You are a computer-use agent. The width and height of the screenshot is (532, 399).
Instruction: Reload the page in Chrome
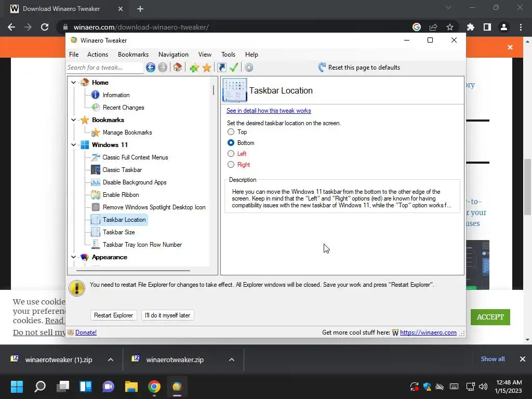click(x=45, y=27)
